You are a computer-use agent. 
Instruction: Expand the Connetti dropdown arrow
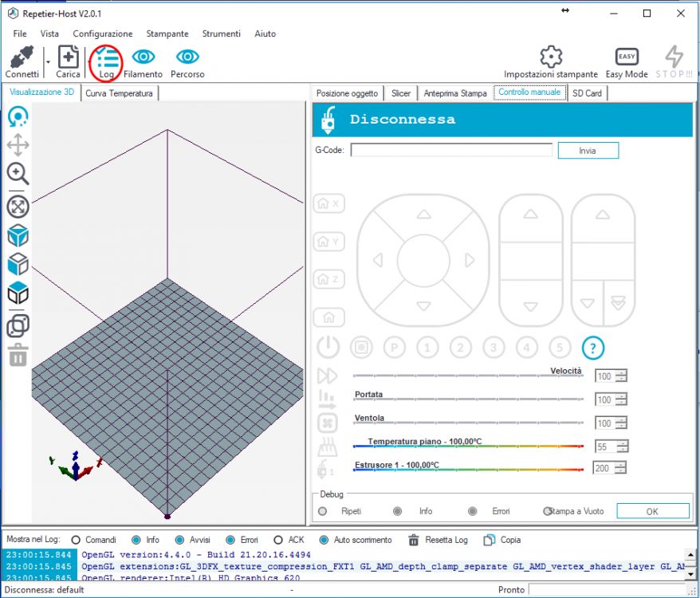coord(48,61)
